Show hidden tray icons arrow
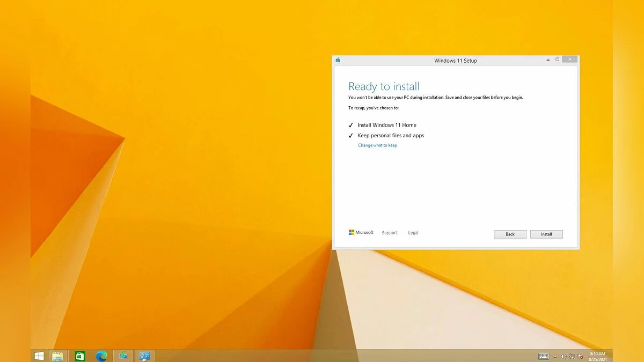The width and height of the screenshot is (644, 362). (x=555, y=357)
